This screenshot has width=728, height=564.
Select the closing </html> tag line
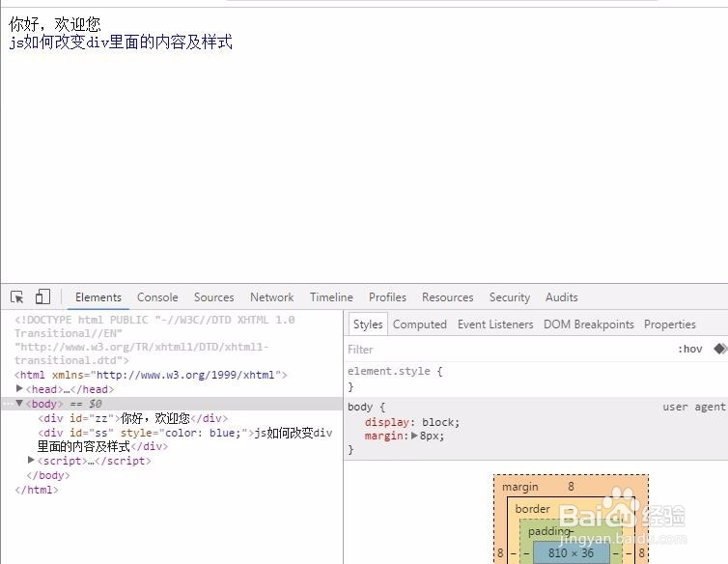(37, 490)
